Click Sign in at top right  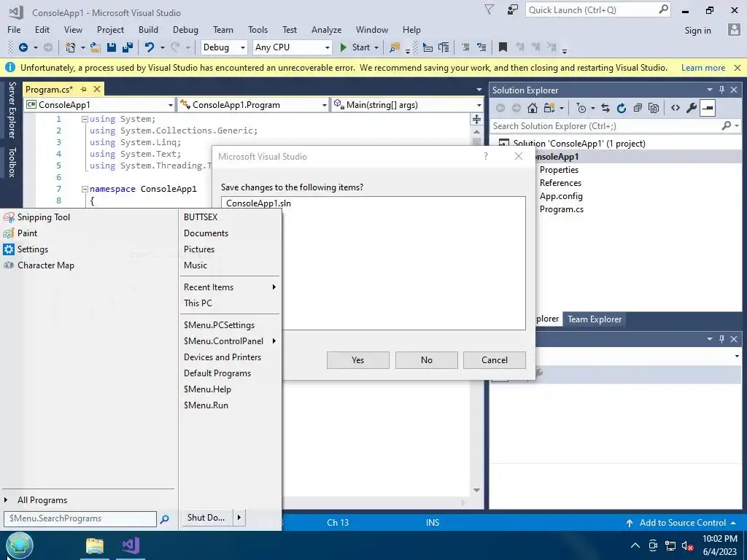click(x=697, y=30)
